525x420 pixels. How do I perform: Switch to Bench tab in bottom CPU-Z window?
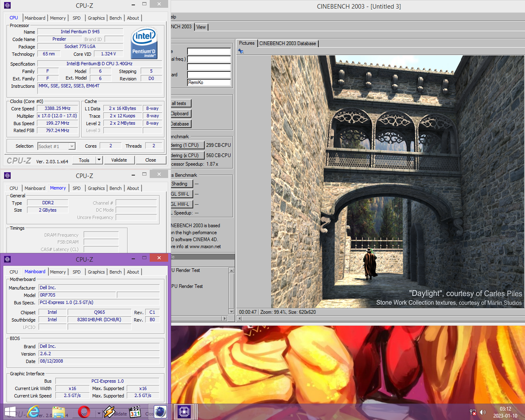[x=116, y=272]
